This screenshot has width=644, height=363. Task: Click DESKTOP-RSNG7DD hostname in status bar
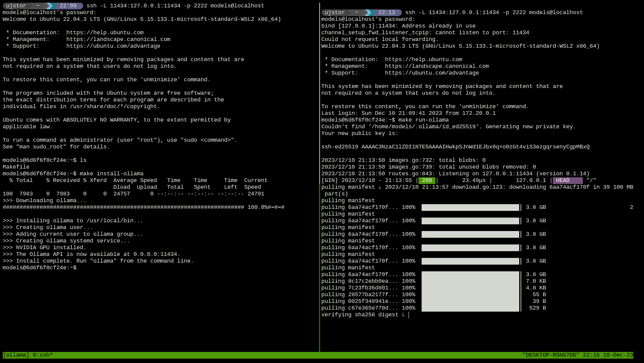(551, 355)
